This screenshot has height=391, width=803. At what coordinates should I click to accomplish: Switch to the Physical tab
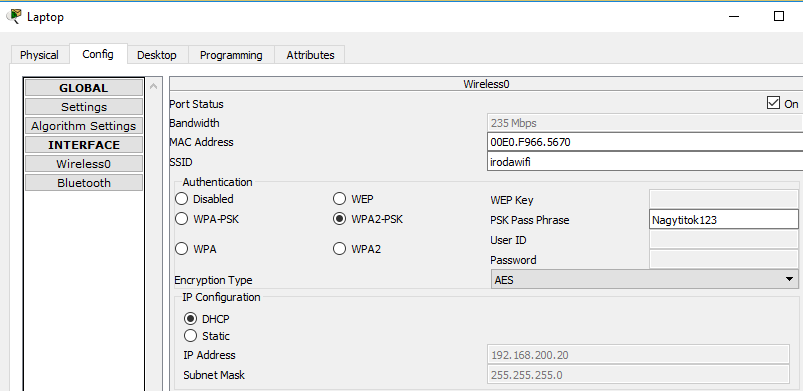point(39,55)
